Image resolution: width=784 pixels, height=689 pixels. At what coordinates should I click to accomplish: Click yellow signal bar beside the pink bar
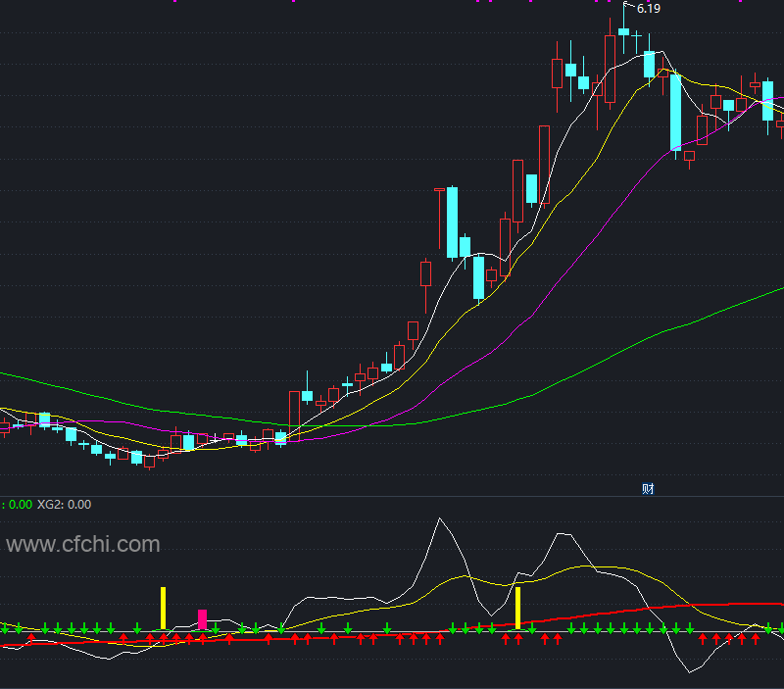pyautogui.click(x=163, y=609)
